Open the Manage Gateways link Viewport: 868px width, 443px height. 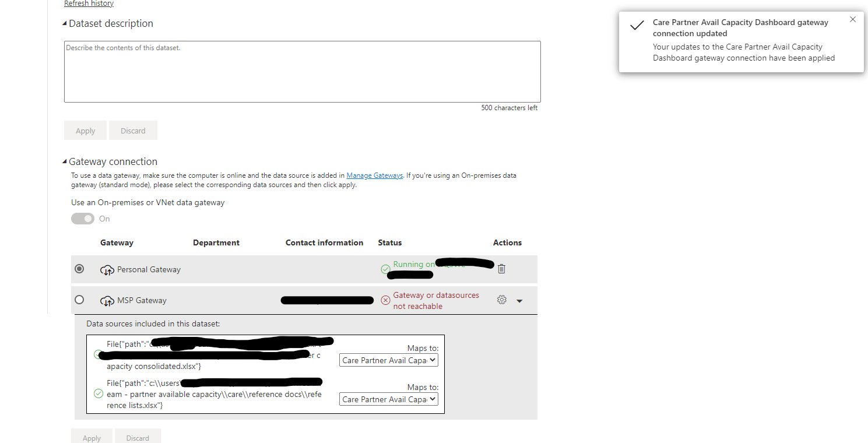[x=375, y=175]
